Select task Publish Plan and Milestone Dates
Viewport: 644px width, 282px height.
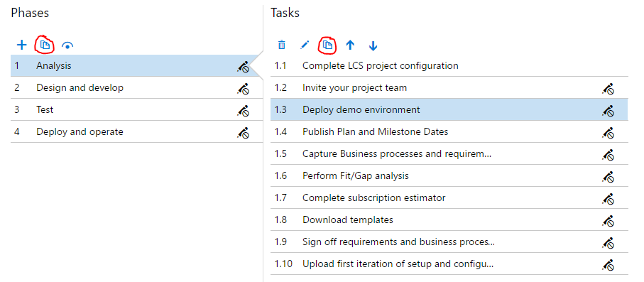click(x=449, y=131)
